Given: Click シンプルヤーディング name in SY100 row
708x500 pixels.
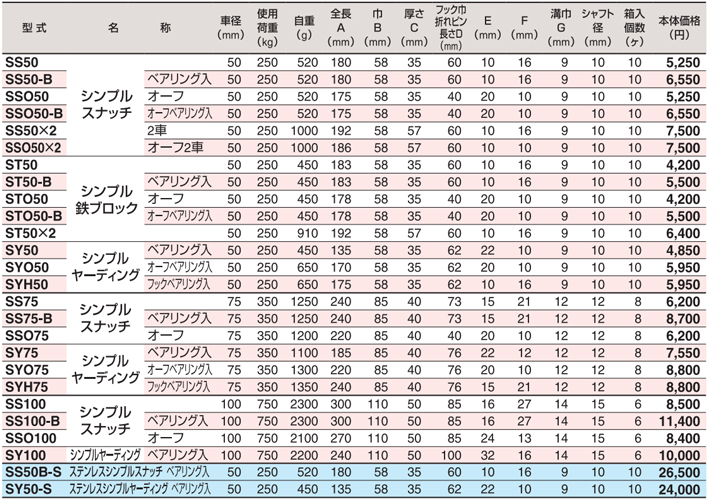Looking at the screenshot, I should point(105,456).
